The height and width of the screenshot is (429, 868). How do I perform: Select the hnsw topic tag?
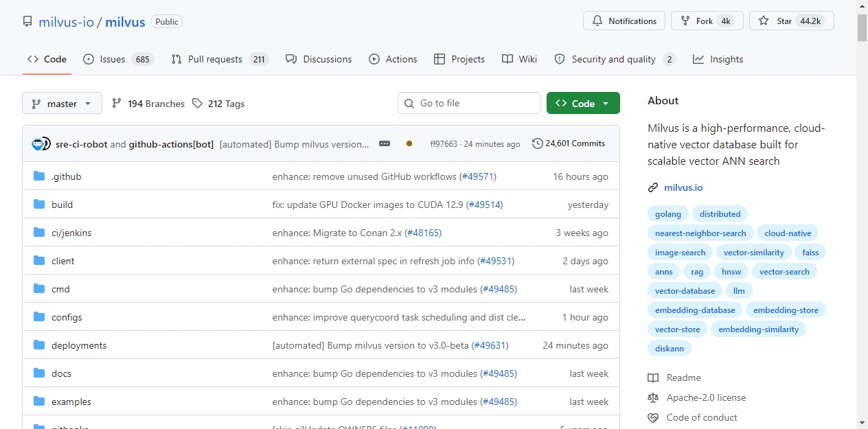[x=731, y=272]
